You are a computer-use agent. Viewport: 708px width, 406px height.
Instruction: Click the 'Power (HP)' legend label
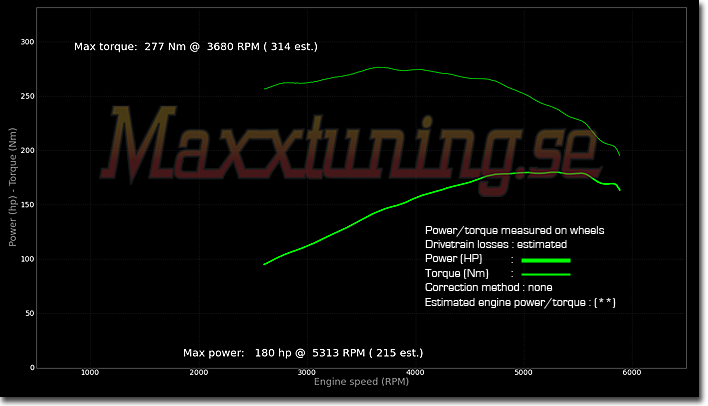[453, 259]
